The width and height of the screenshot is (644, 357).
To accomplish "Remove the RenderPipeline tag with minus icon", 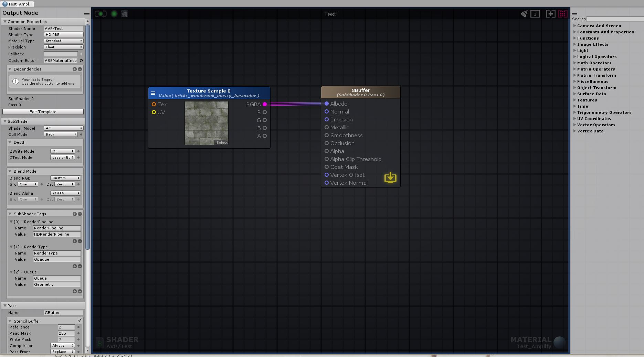I will point(80,241).
